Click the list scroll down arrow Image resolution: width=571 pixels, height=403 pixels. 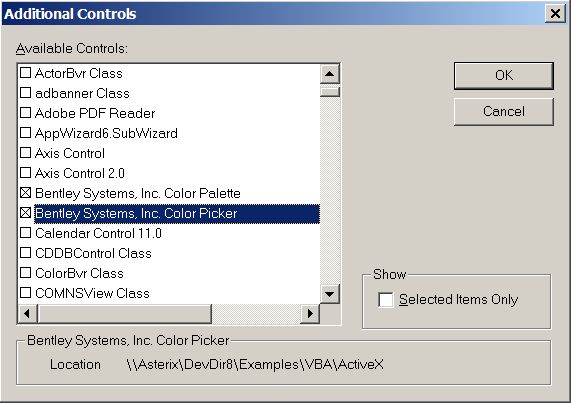330,294
